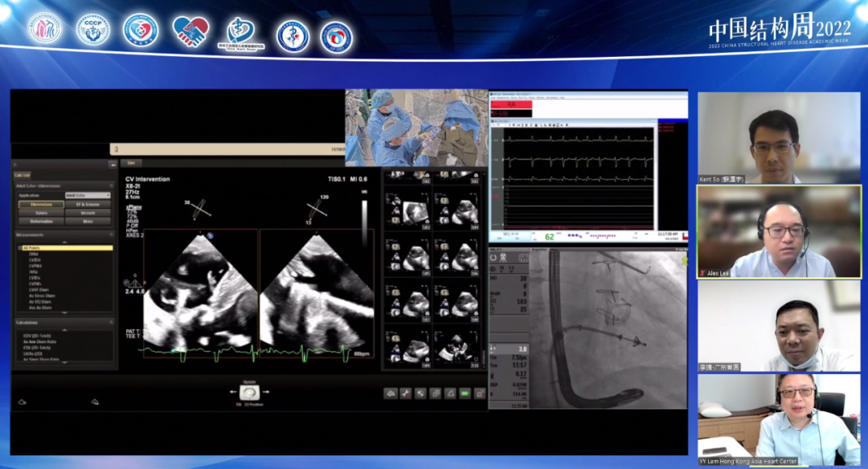Click the wrench tools icon in bottom toolbar
868x469 pixels.
pyautogui.click(x=405, y=394)
